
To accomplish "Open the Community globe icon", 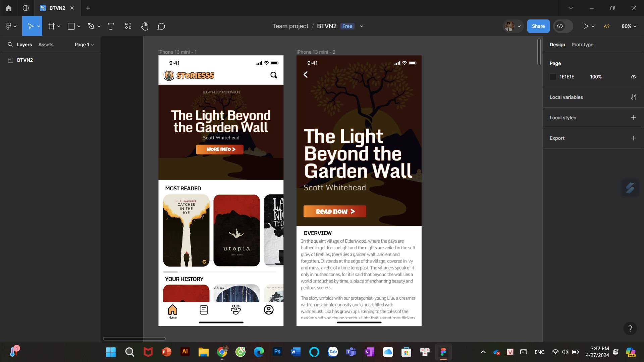I will (x=26, y=8).
